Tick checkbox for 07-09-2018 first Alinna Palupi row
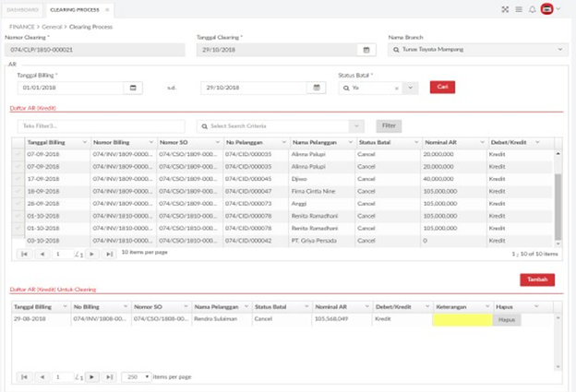 18,154
